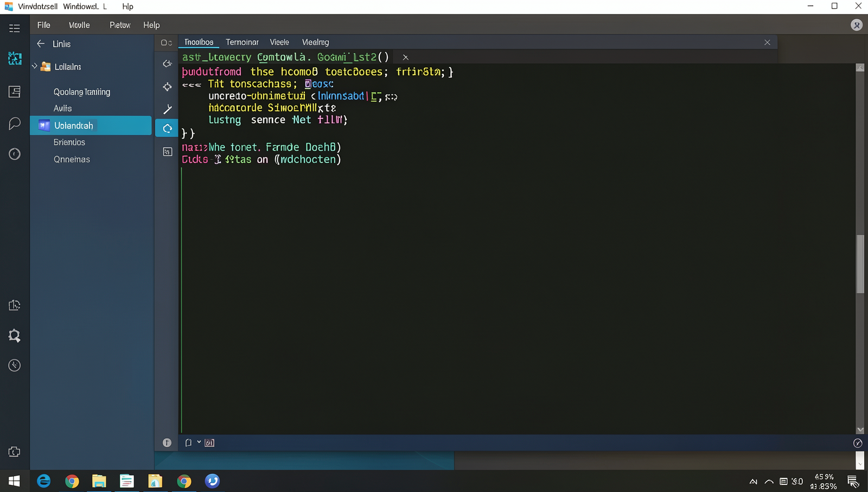
Task: Select Aulis in the sidebar list
Action: [63, 108]
